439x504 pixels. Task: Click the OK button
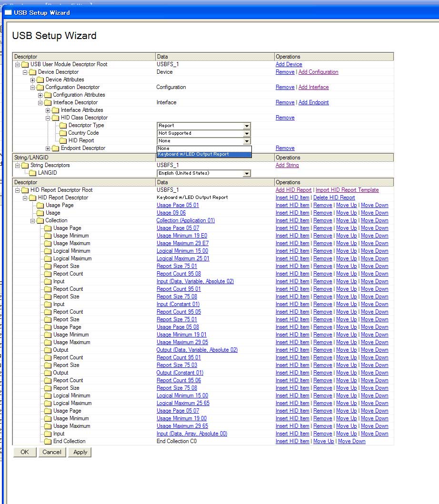point(25,452)
